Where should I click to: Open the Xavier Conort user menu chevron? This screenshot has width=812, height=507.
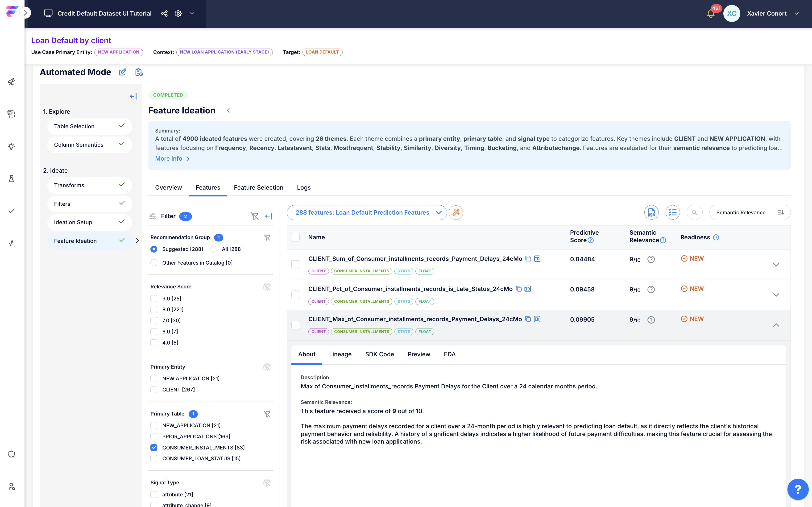(797, 13)
